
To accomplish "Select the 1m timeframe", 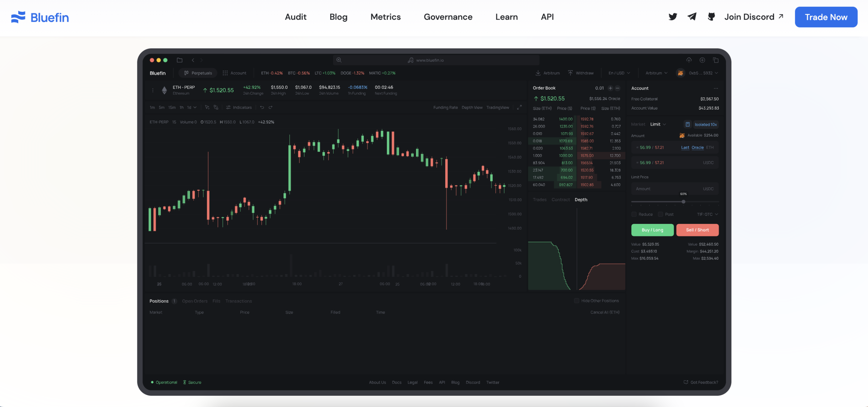I will (x=152, y=108).
